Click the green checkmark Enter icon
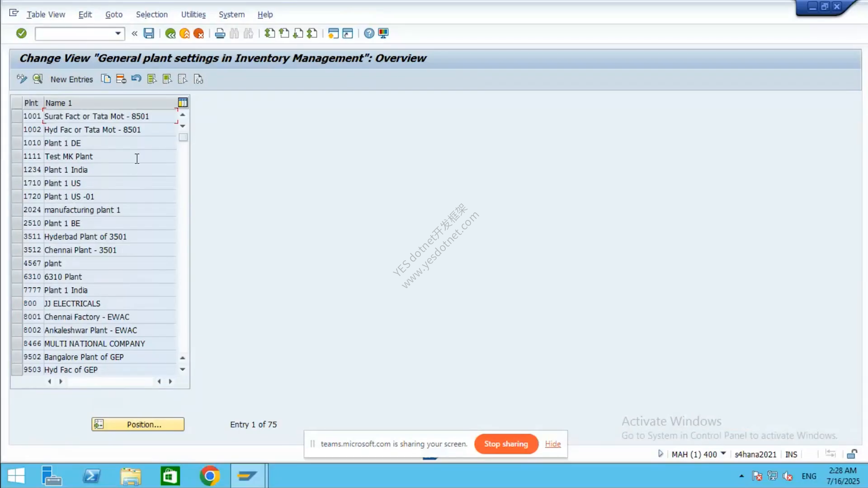868x488 pixels. (21, 33)
